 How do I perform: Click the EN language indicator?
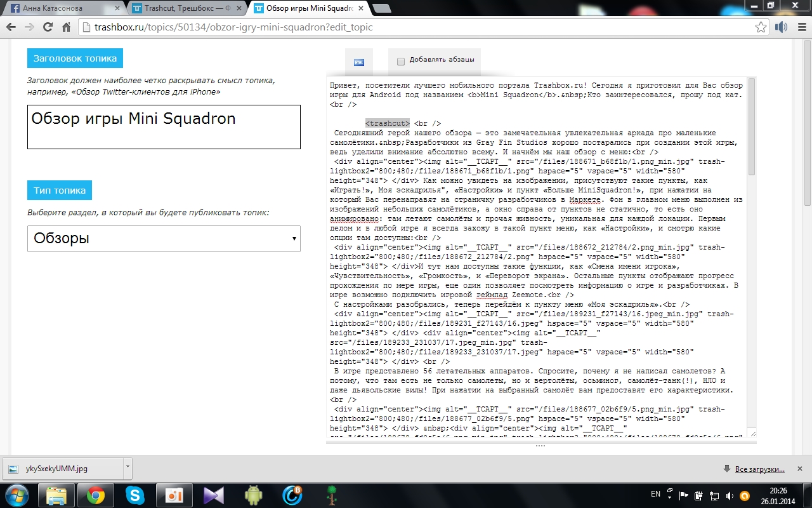coord(656,494)
